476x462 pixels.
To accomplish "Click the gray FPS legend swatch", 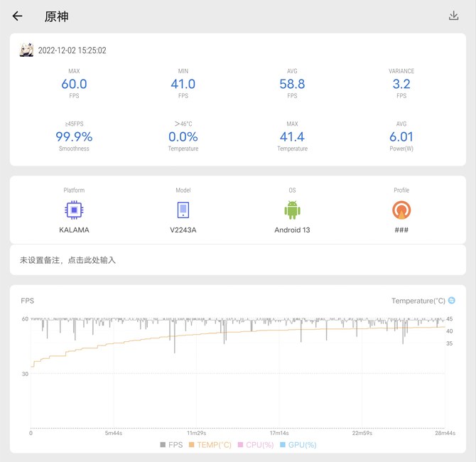I will pos(163,445).
